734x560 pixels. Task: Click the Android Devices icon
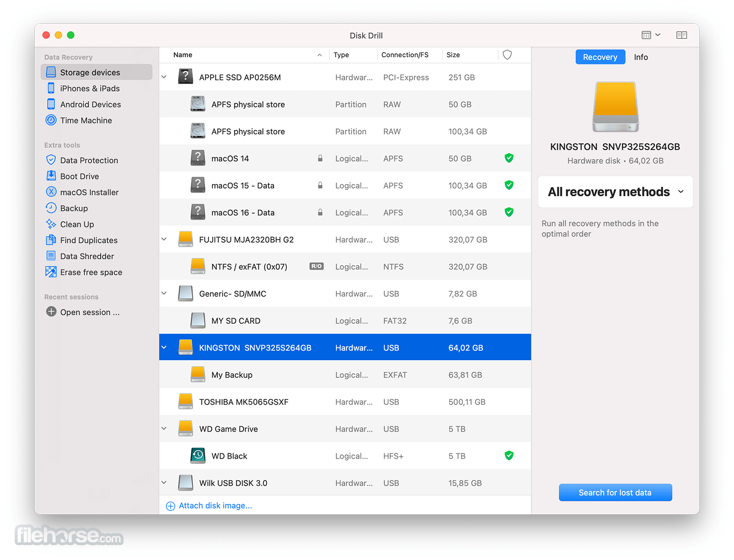click(51, 104)
